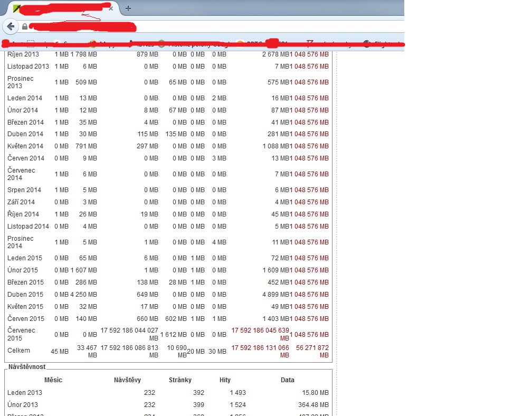
Task: Open a new tab with plus button
Action: click(128, 8)
